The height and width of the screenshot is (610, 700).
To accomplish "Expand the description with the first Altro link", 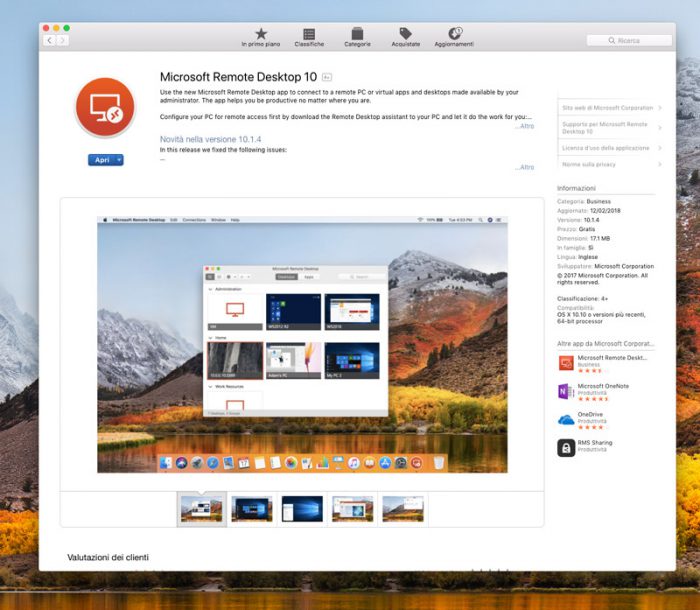I will tap(525, 126).
